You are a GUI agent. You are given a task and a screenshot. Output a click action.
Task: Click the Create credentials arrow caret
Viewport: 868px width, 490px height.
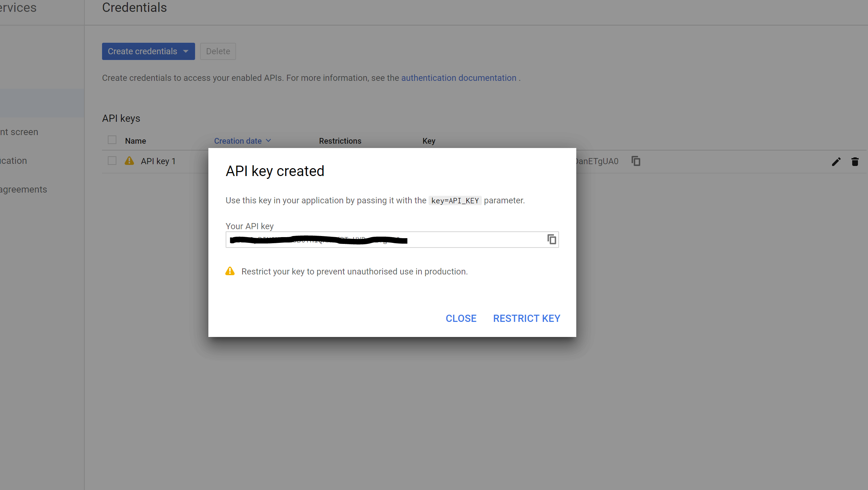tap(186, 51)
